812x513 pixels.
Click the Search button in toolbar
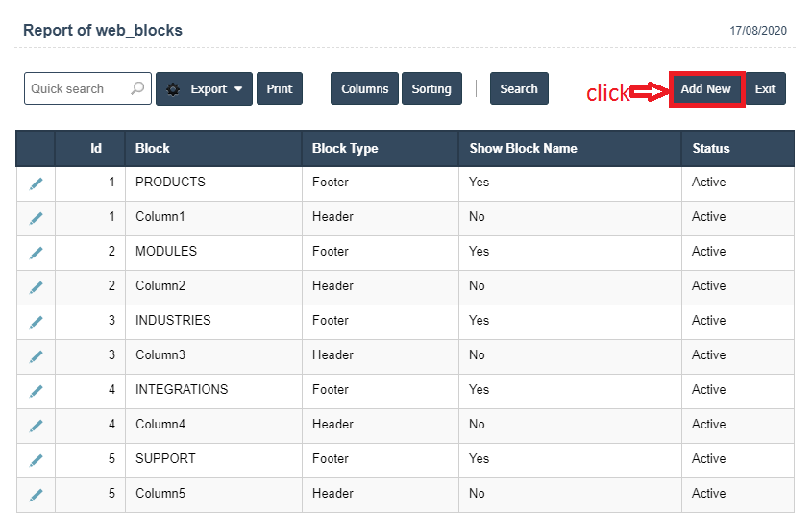coord(519,88)
